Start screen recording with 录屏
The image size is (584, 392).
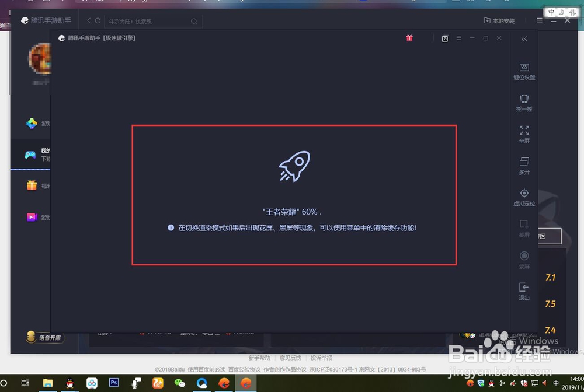pyautogui.click(x=524, y=260)
